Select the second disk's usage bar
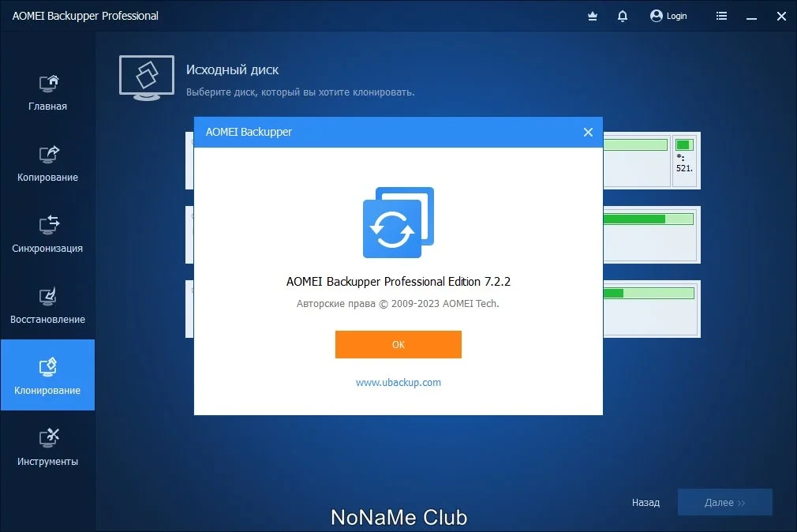Viewport: 797px width, 532px height. tap(648, 219)
